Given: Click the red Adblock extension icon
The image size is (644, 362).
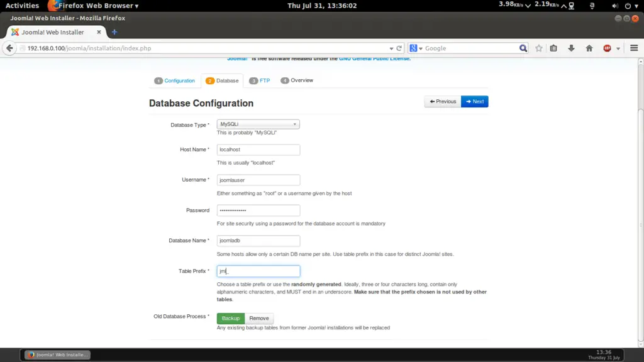Looking at the screenshot, I should (x=607, y=48).
